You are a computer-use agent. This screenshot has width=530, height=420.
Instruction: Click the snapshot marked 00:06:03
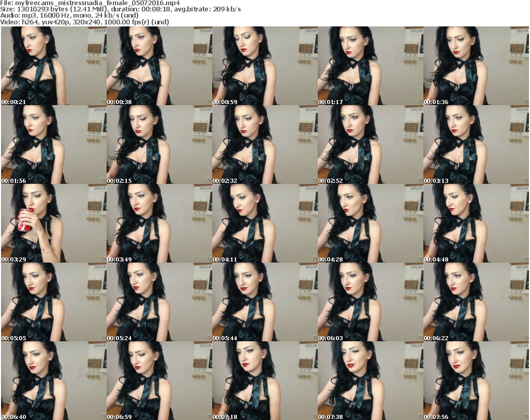[371, 302]
